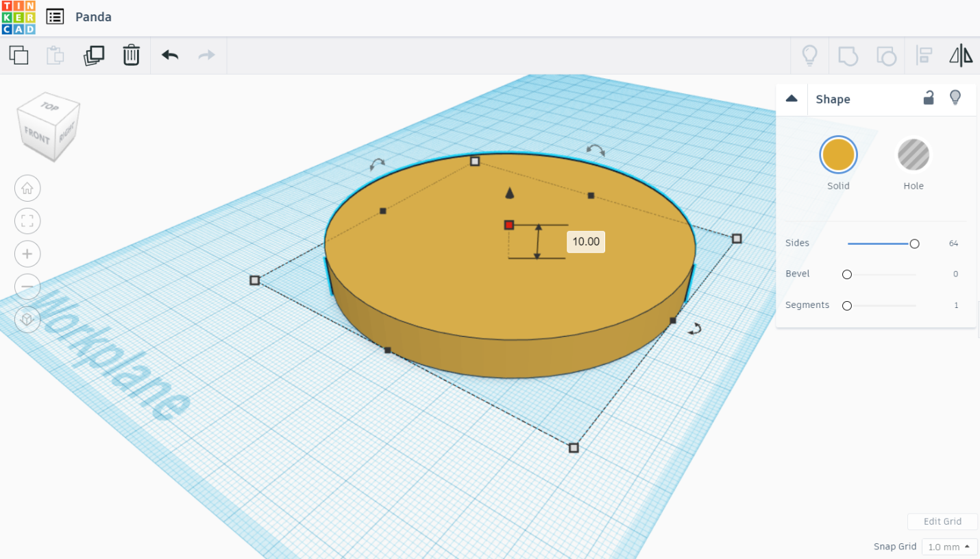This screenshot has width=980, height=559.
Task: Click the Segments slider handle
Action: (x=847, y=306)
